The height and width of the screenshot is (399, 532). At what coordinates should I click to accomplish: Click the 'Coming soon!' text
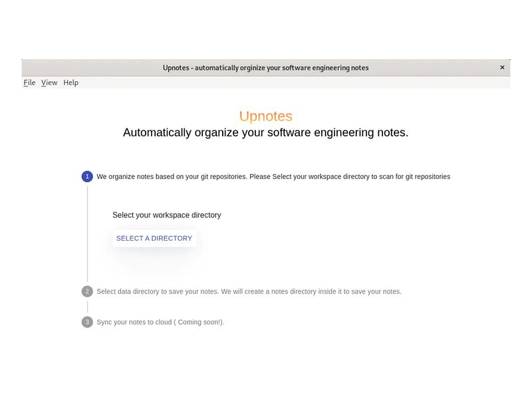coord(199,322)
